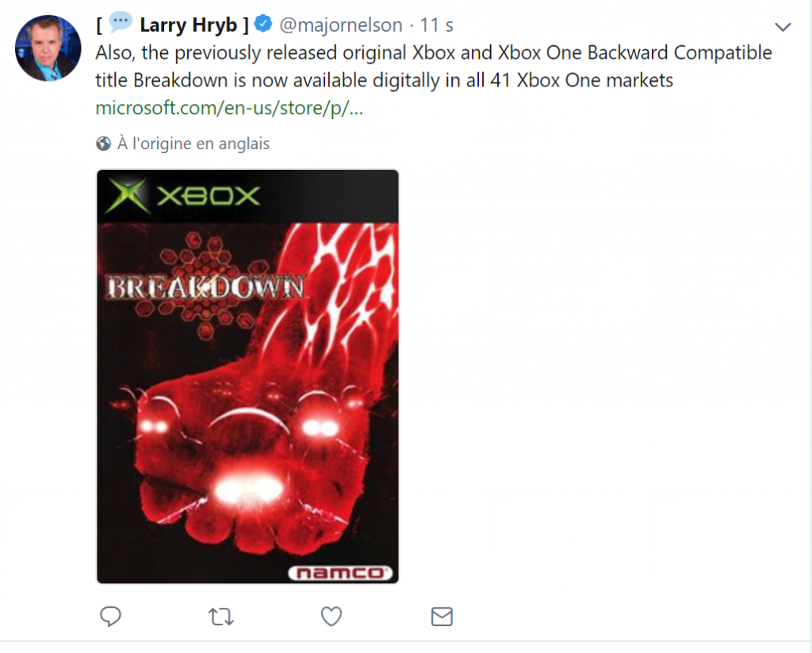Click the speech bubble emoji in name
This screenshot has height=653, width=812.
click(121, 22)
